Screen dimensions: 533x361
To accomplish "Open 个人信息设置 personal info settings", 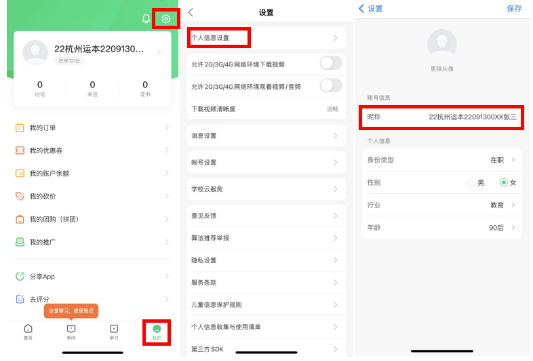I will tap(266, 38).
